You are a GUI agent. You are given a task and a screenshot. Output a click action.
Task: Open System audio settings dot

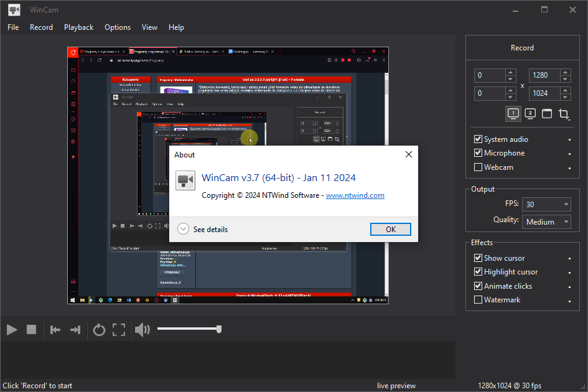pos(569,139)
